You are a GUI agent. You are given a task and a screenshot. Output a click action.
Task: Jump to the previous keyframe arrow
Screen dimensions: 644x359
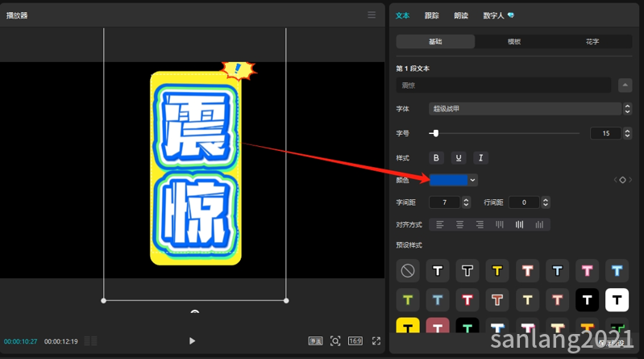pyautogui.click(x=615, y=180)
